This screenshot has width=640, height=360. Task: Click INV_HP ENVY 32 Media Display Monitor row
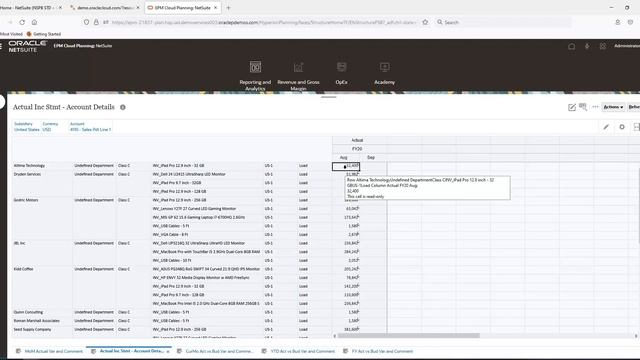pyautogui.click(x=201, y=278)
